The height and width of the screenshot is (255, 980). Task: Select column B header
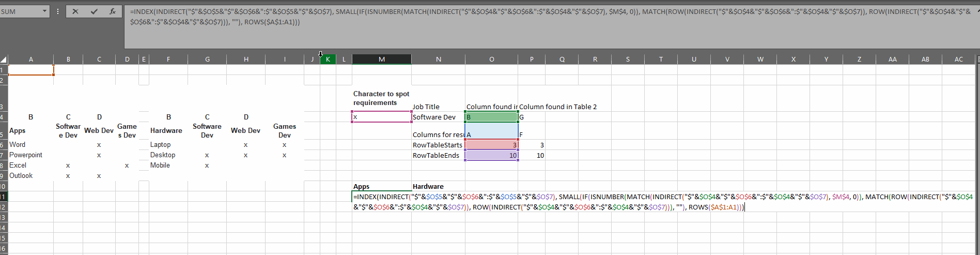(x=68, y=59)
